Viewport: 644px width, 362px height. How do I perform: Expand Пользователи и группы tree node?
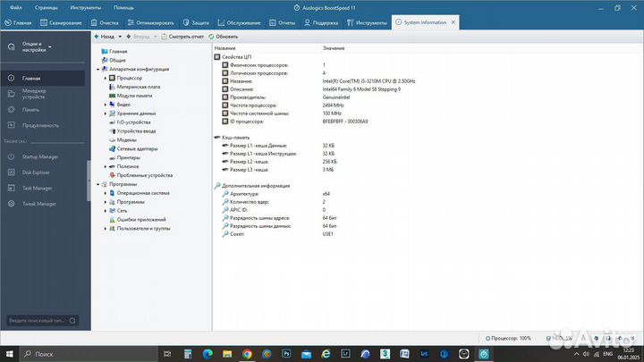(x=106, y=228)
